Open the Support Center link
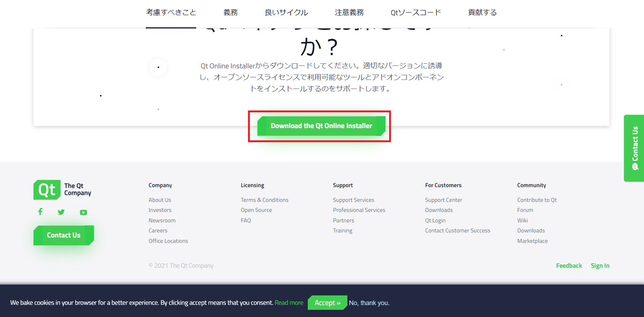Image resolution: width=644 pixels, height=317 pixels. pyautogui.click(x=444, y=200)
